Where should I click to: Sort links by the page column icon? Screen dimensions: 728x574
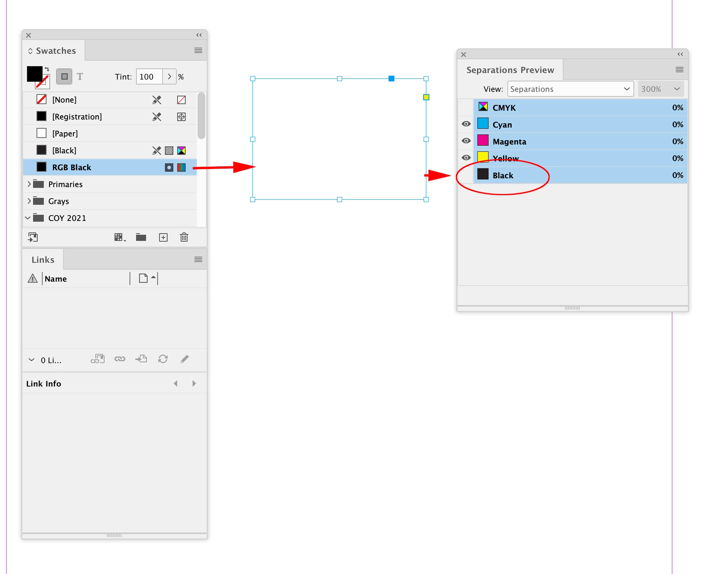143,278
